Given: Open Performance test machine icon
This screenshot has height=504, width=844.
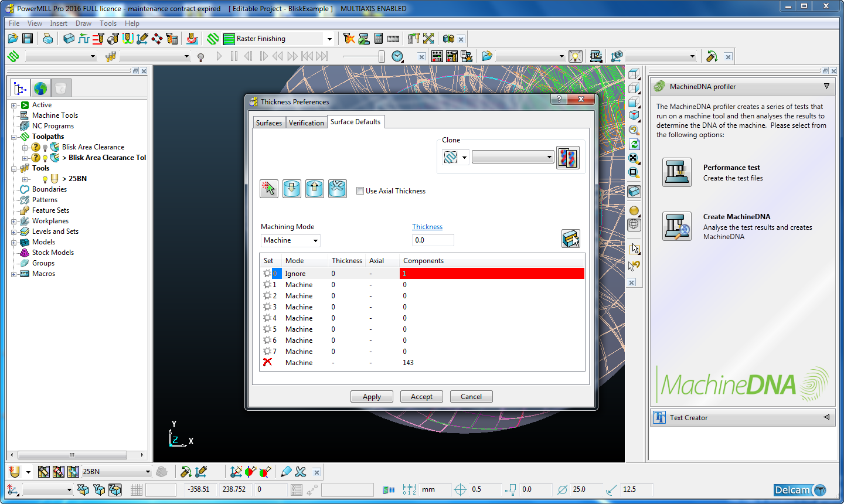Looking at the screenshot, I should 677,172.
